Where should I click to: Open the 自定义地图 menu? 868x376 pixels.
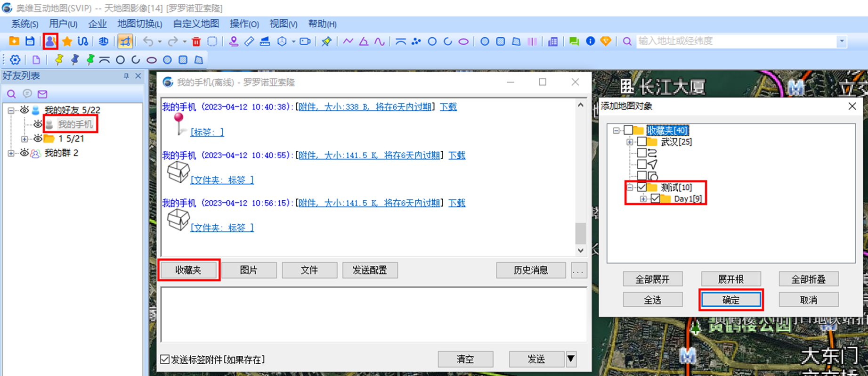[x=196, y=24]
